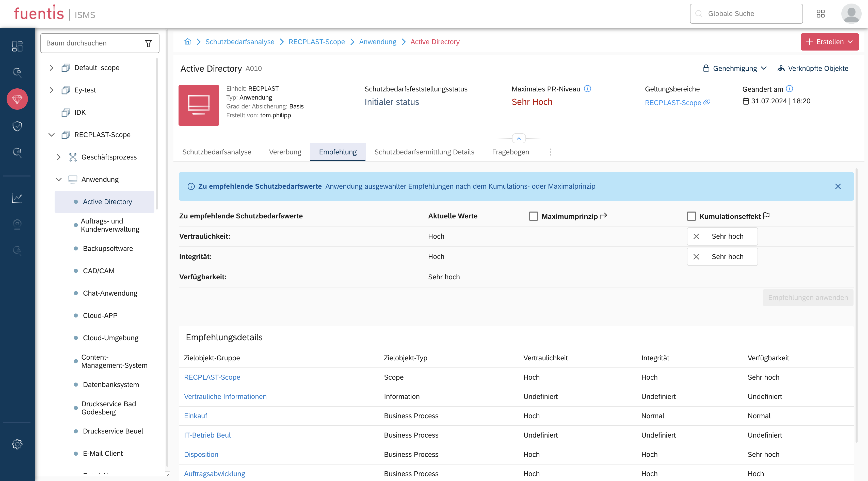This screenshot has height=481, width=868.
Task: Click the tree filter funnel icon
Action: 148,43
